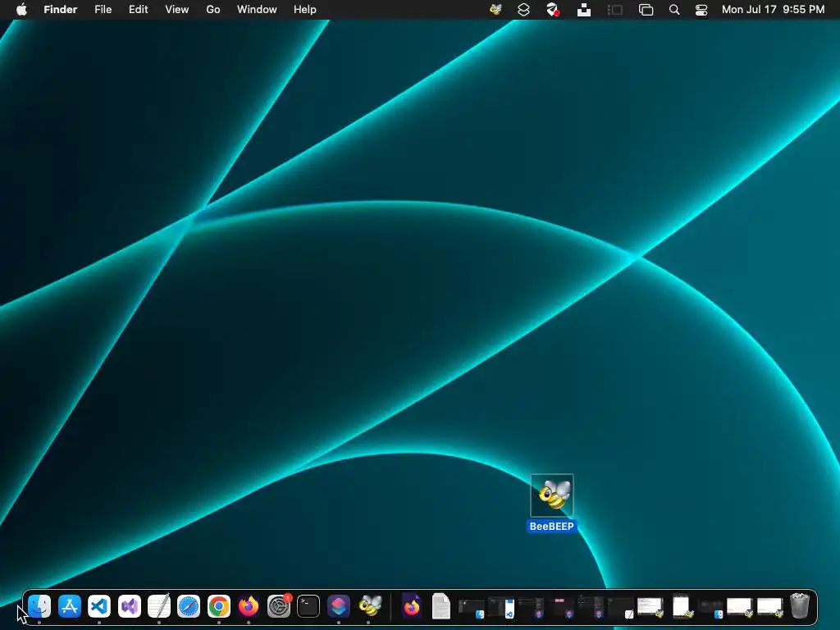Open the overlapping windows icon in menu bar
The width and height of the screenshot is (840, 630).
[646, 10]
